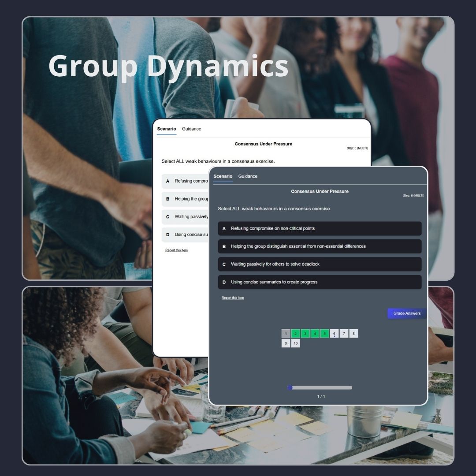Click the question prompt in white window

coord(218,161)
